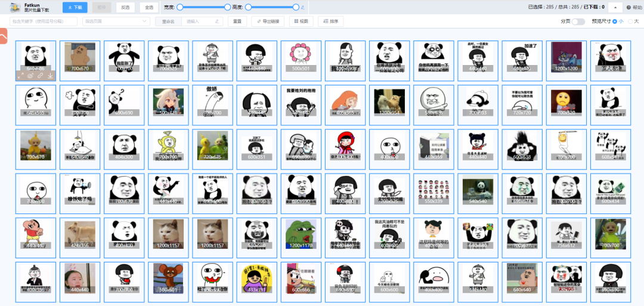644x306 pixels.
Task: Open the 筛选页面 page filter dropdown
Action: [116, 21]
